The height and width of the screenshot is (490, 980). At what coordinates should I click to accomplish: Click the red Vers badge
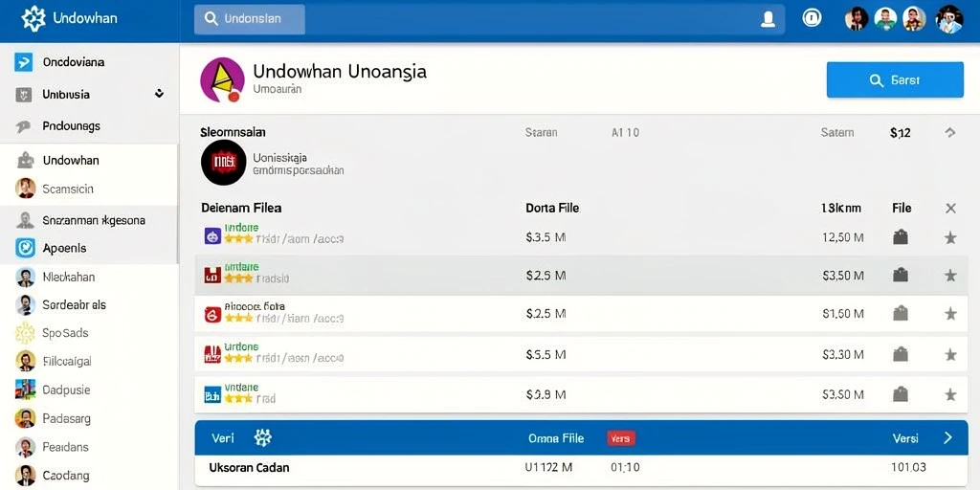click(x=620, y=438)
